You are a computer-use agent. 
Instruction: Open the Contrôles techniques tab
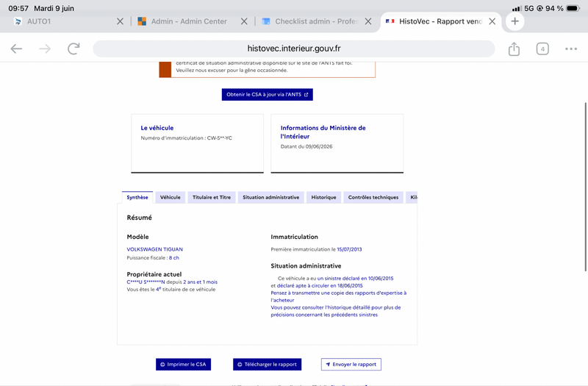[373, 197]
